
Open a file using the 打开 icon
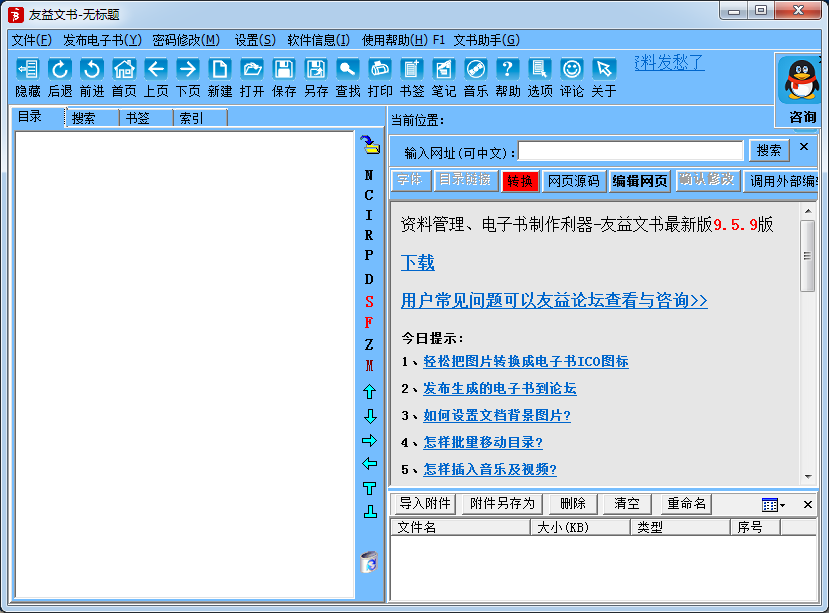click(252, 69)
